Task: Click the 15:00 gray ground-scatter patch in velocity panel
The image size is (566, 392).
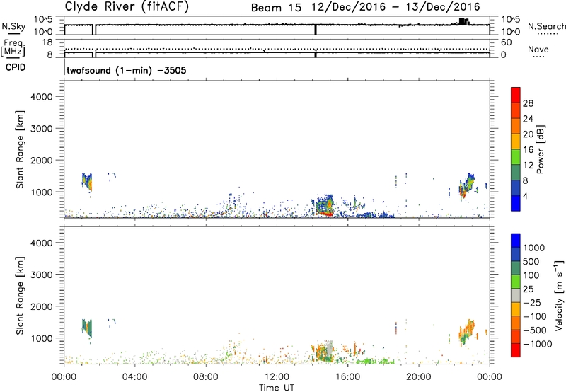Action: [x=329, y=349]
